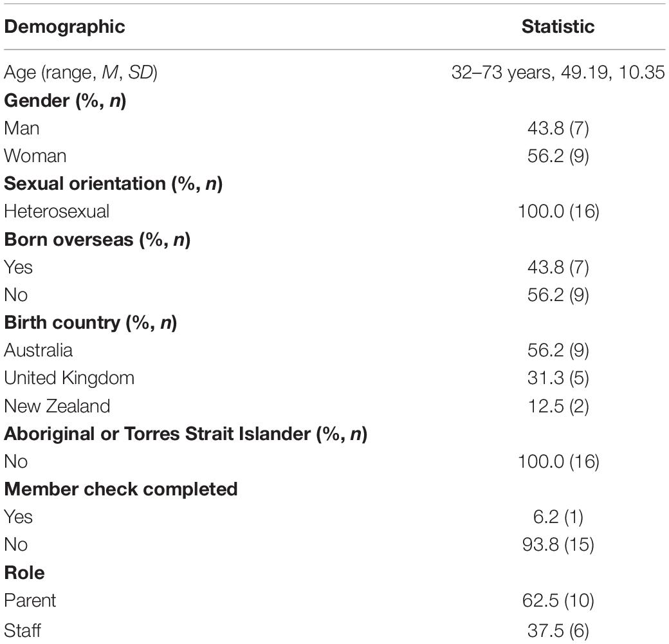Select the Man row label
Screen dimensions: 669x644
pyautogui.click(x=22, y=128)
